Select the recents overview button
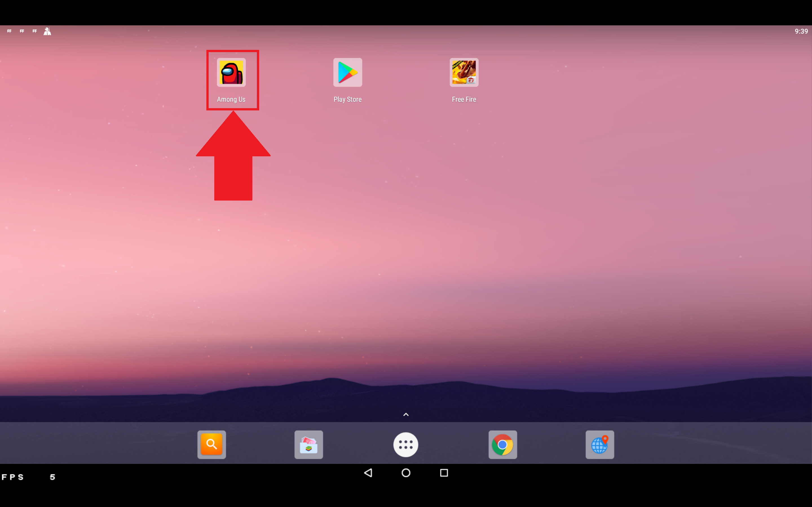Image resolution: width=812 pixels, height=507 pixels. (x=444, y=473)
